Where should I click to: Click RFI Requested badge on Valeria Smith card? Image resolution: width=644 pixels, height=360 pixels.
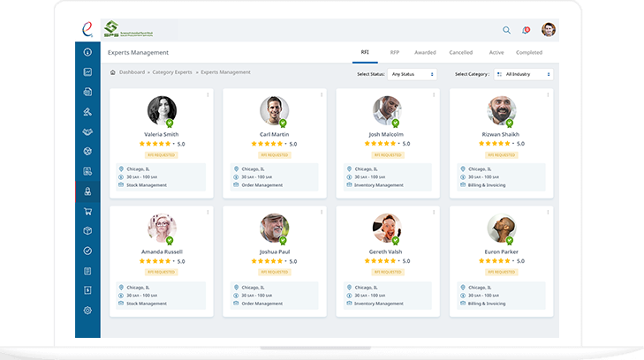pyautogui.click(x=162, y=155)
